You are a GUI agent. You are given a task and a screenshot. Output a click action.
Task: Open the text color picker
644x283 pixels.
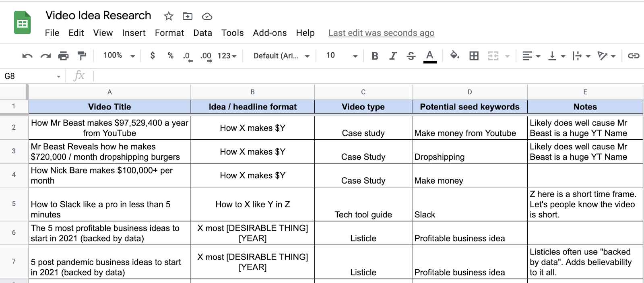[430, 56]
